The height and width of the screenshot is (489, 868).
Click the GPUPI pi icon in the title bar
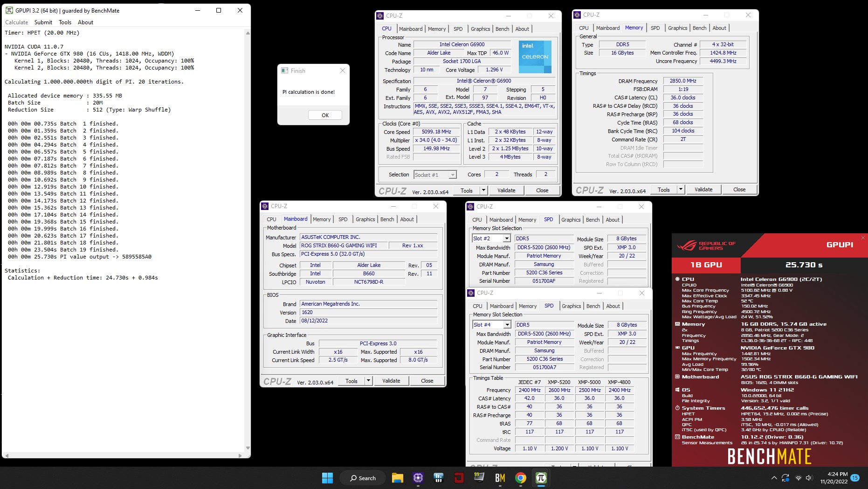(x=9, y=10)
